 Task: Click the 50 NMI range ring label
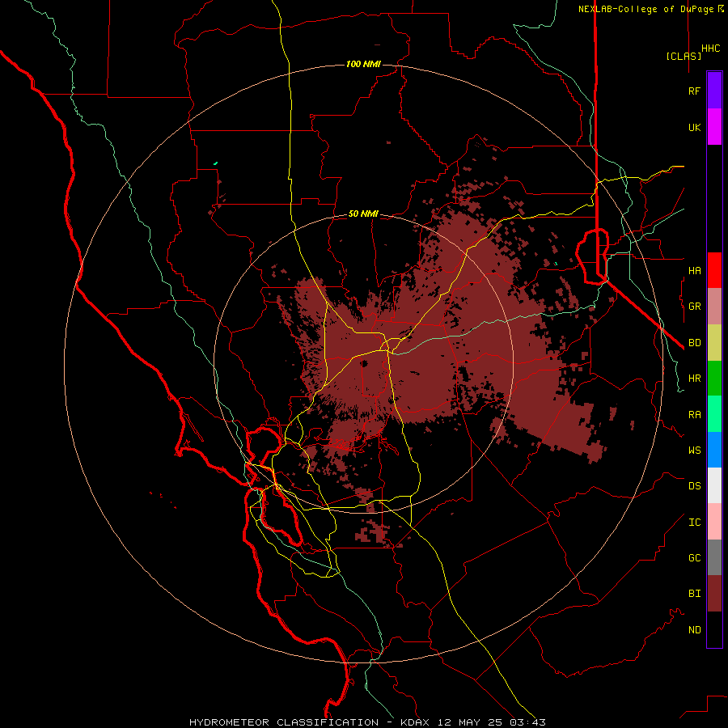tap(363, 214)
